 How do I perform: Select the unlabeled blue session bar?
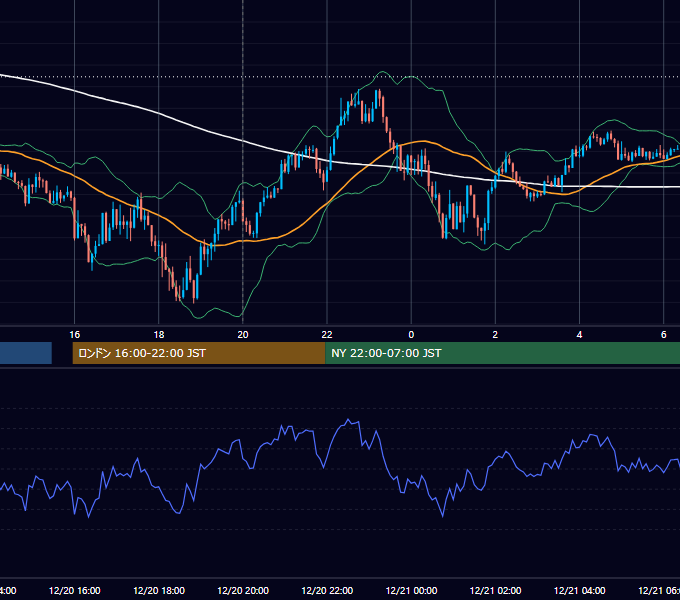pos(26,353)
